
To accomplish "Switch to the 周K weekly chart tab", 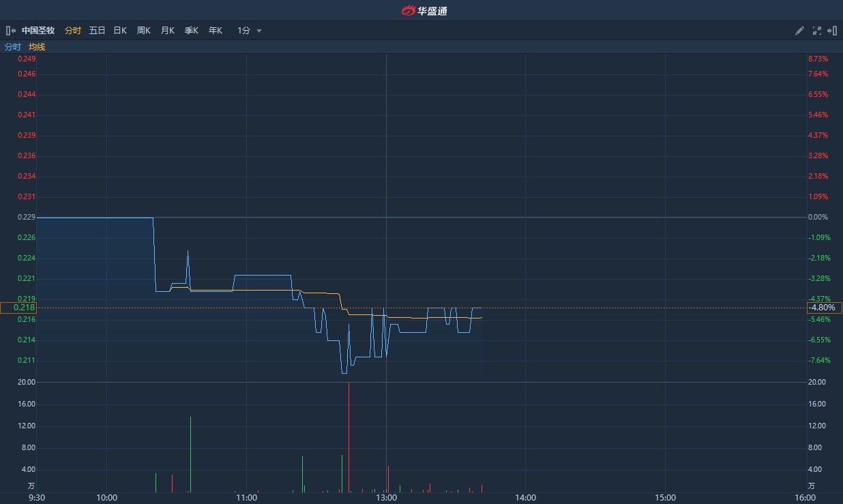I will [x=143, y=30].
